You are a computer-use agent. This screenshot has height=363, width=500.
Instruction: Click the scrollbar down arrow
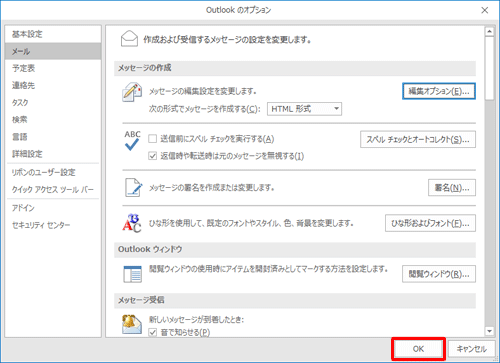click(489, 331)
